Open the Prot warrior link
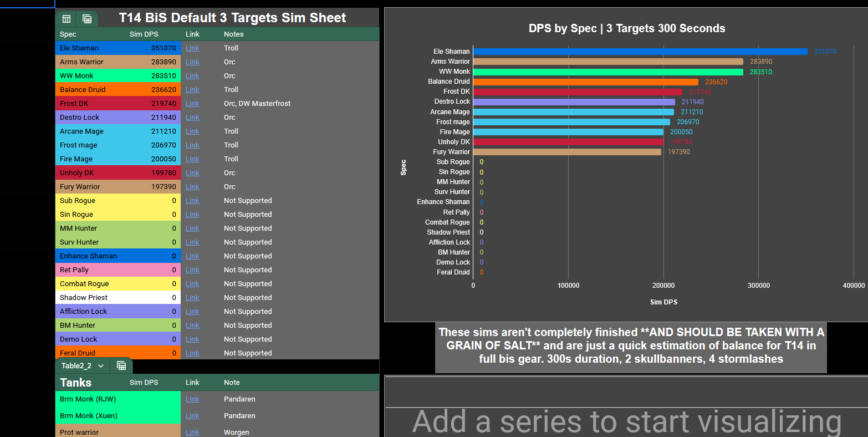868x437 pixels. (192, 433)
